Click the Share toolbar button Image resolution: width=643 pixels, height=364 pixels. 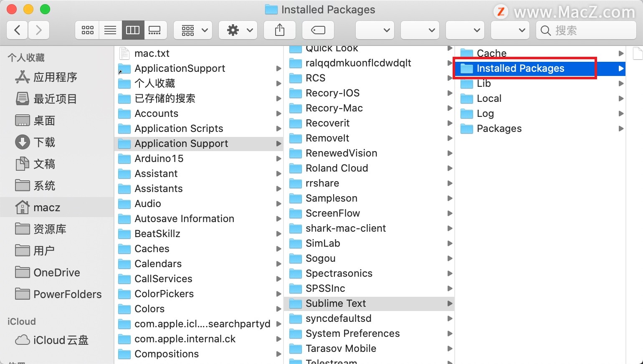pyautogui.click(x=280, y=30)
